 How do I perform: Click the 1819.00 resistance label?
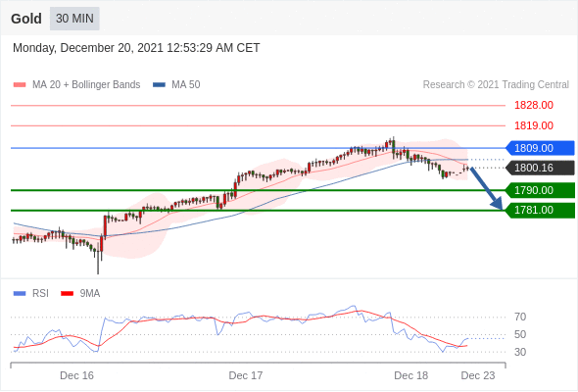click(x=534, y=125)
